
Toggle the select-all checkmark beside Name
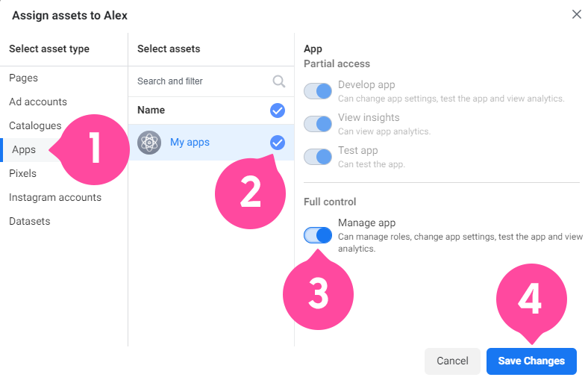[278, 111]
